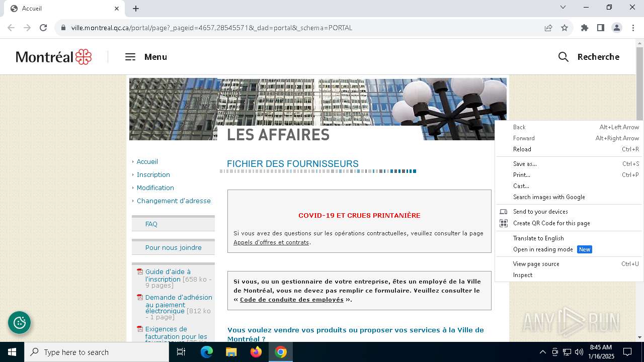Open the Pour nous joindre link
This screenshot has width=644, height=362.
pyautogui.click(x=174, y=247)
